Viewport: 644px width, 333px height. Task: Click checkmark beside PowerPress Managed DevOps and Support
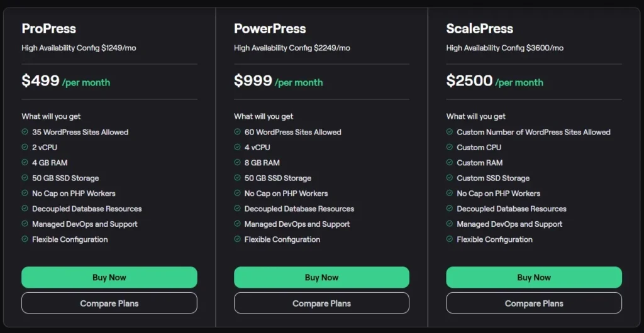point(238,224)
